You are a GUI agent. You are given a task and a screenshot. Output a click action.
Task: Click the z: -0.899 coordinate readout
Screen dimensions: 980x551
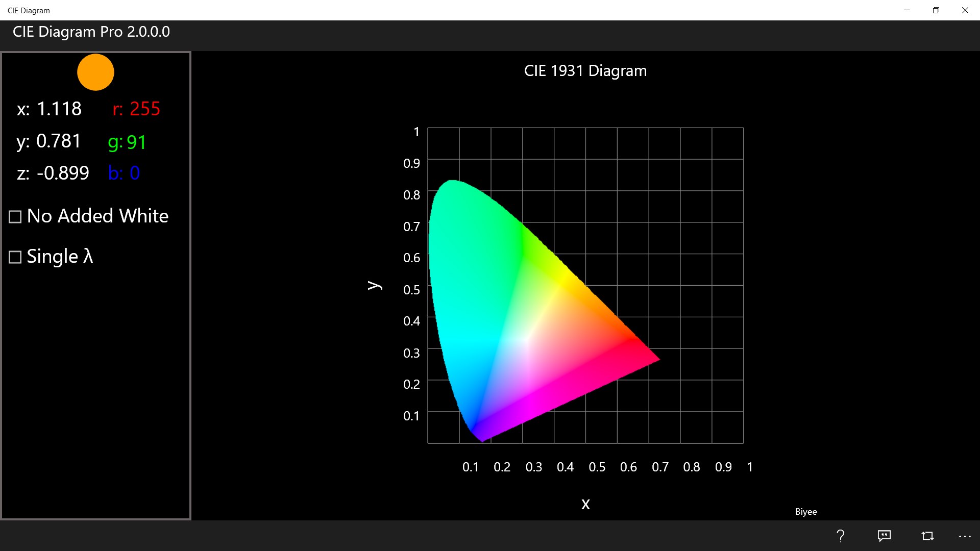pyautogui.click(x=53, y=173)
